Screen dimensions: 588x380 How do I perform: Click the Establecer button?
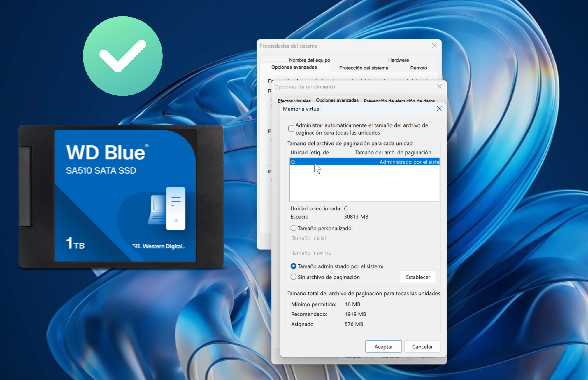click(418, 277)
